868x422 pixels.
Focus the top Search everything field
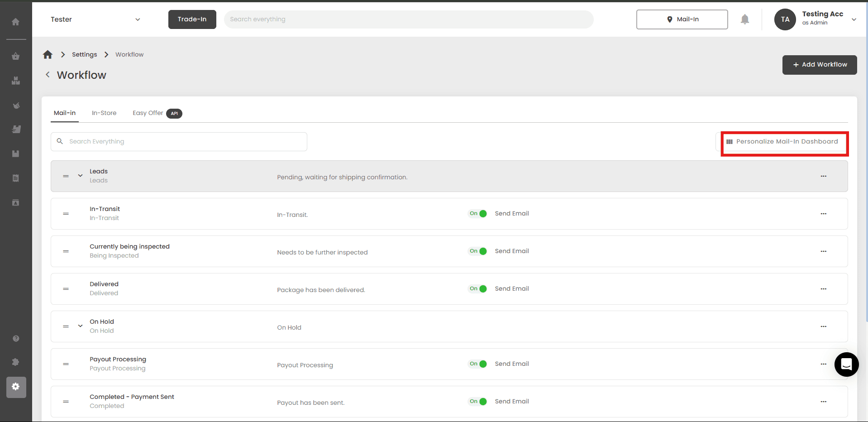(x=409, y=19)
